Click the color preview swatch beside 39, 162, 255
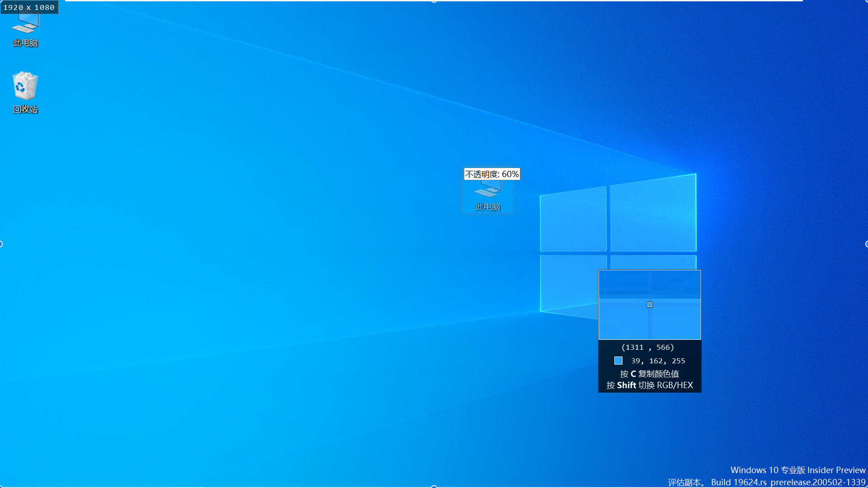 (x=618, y=361)
